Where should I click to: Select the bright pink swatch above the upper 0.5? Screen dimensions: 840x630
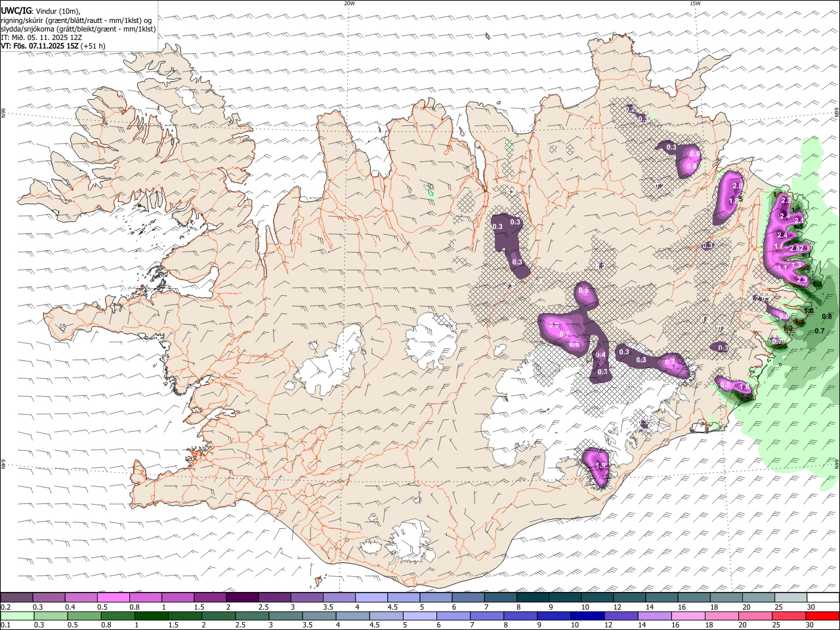point(113,597)
